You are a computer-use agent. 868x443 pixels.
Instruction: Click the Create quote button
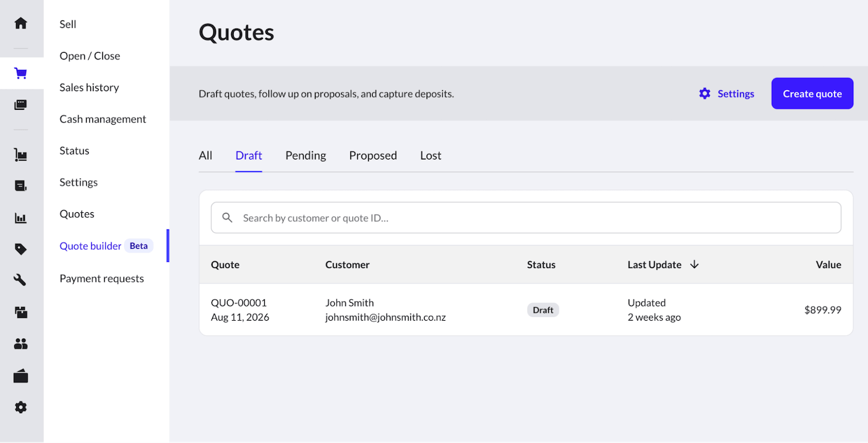click(x=812, y=94)
